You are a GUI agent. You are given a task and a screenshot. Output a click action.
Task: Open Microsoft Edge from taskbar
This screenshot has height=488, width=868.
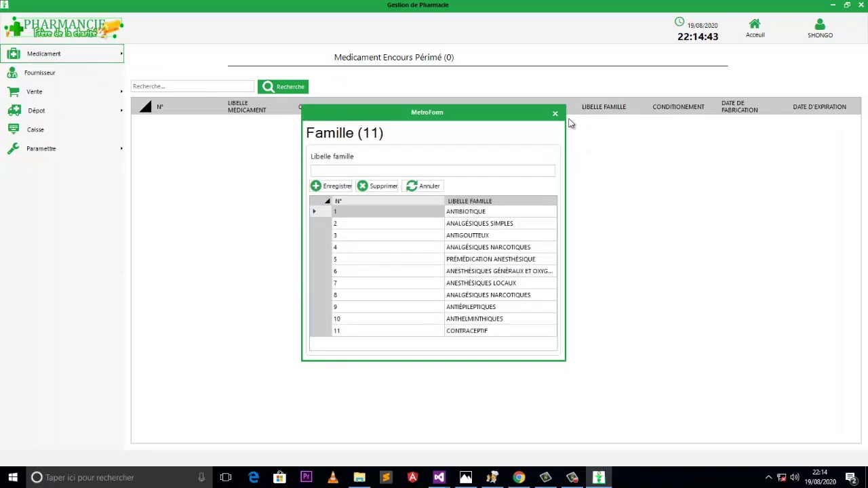pos(253,477)
